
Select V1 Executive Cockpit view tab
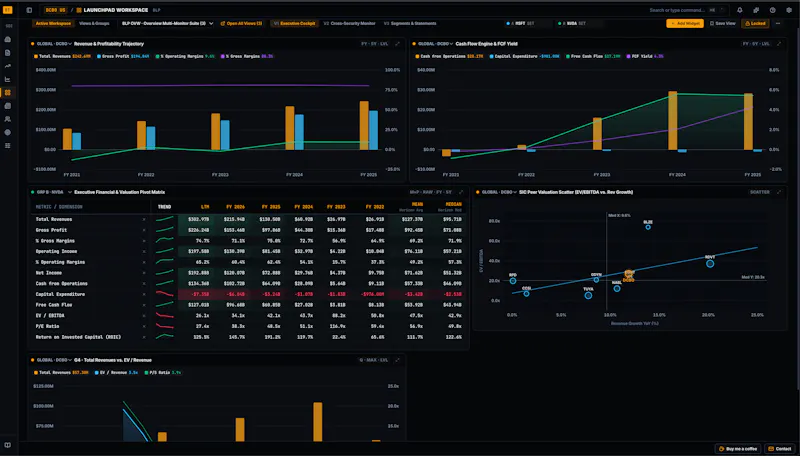click(294, 23)
